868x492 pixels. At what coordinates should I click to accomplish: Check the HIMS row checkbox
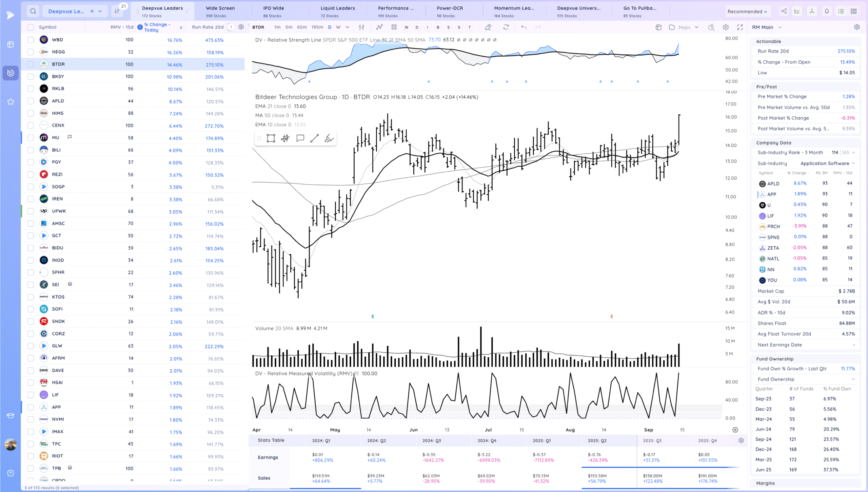pos(31,113)
